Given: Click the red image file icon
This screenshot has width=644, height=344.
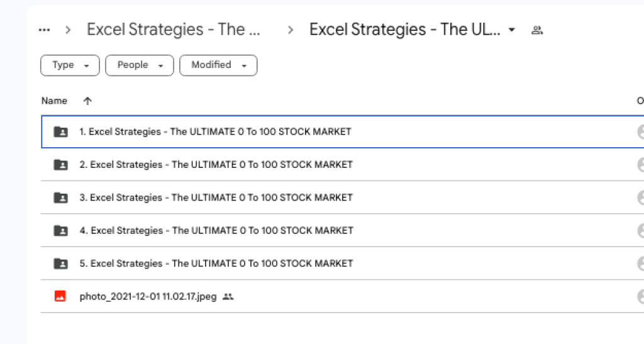Looking at the screenshot, I should click(x=61, y=296).
